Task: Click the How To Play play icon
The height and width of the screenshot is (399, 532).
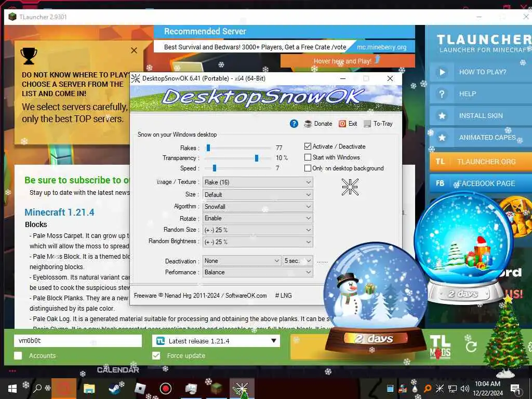Action: 442,72
